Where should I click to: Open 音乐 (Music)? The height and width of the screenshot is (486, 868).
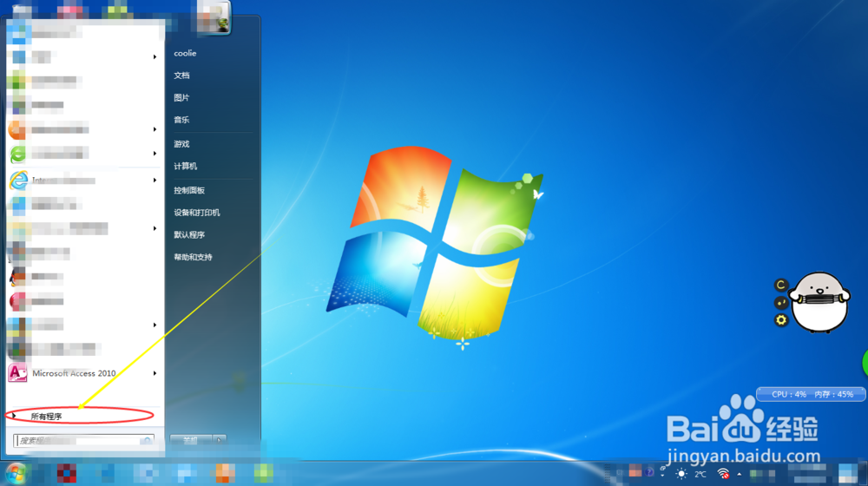click(181, 120)
